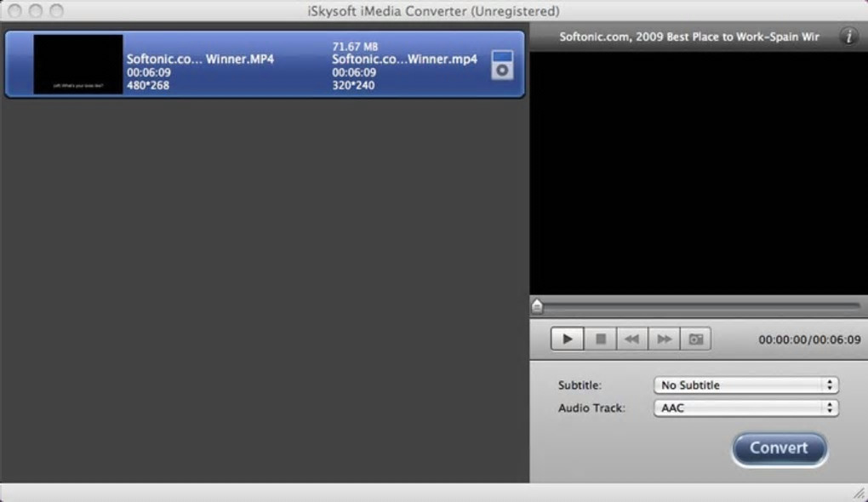Minimize the iMedia Converter window
Screen dimensions: 868x502
point(36,10)
